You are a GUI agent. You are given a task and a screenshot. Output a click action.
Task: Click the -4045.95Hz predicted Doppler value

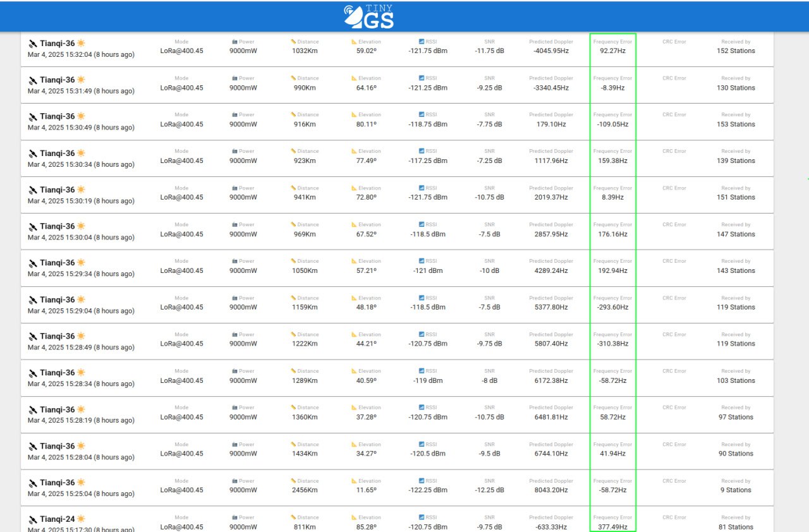click(551, 51)
